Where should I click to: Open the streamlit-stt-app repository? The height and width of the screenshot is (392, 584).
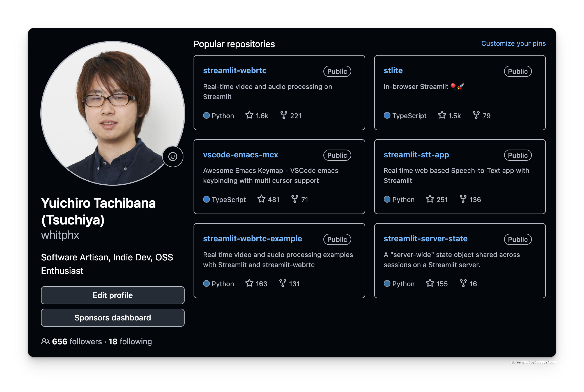416,155
